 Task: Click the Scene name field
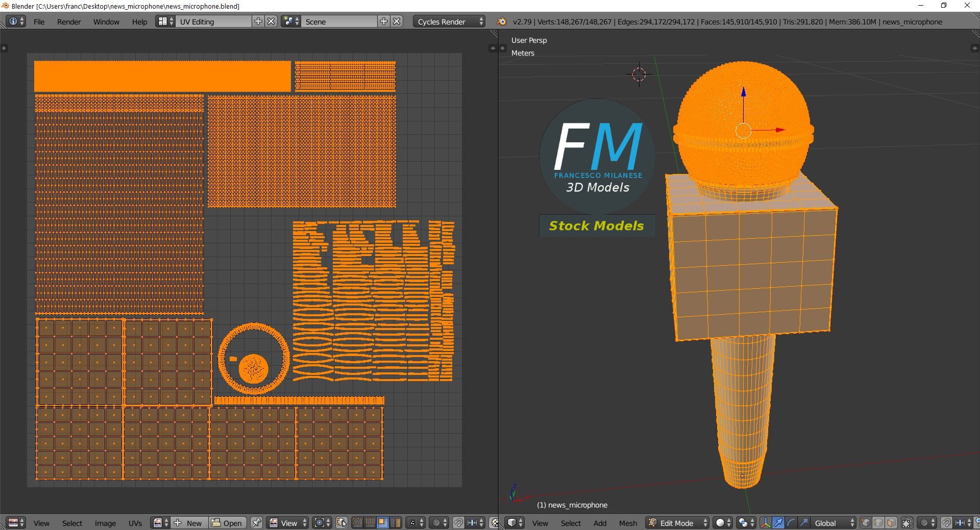coord(339,21)
